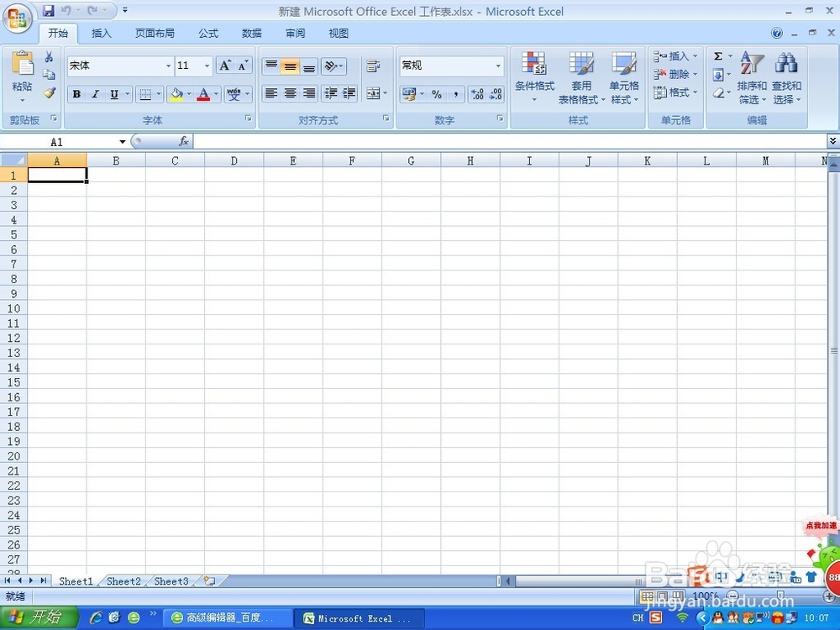Decrease decimal places
The height and width of the screenshot is (630, 840).
click(x=496, y=94)
